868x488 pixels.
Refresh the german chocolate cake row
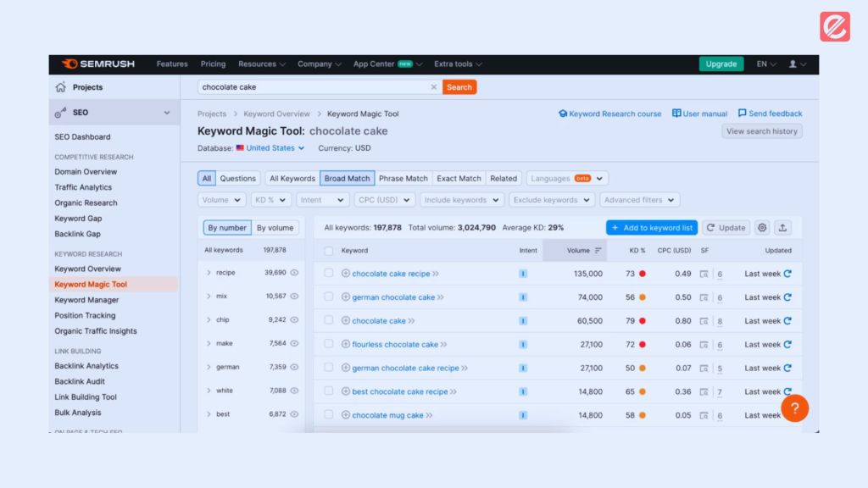coord(787,297)
